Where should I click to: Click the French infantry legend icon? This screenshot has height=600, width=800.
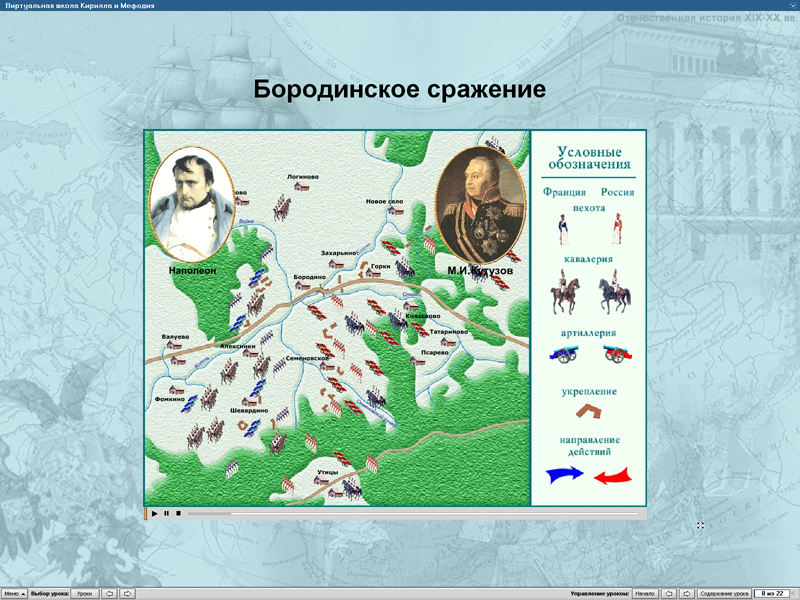[x=565, y=228]
